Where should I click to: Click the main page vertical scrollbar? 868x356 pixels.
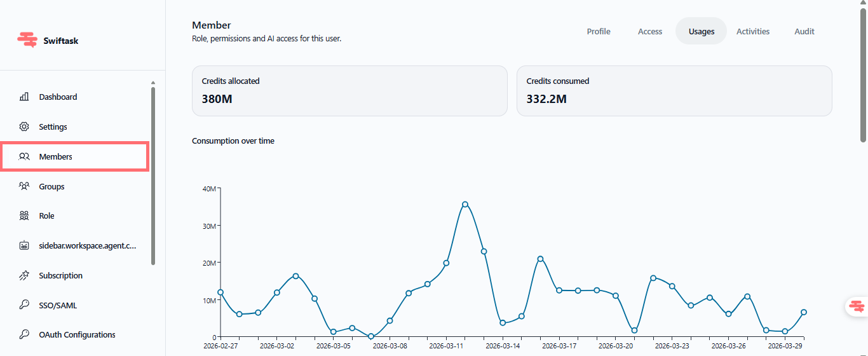[863, 71]
